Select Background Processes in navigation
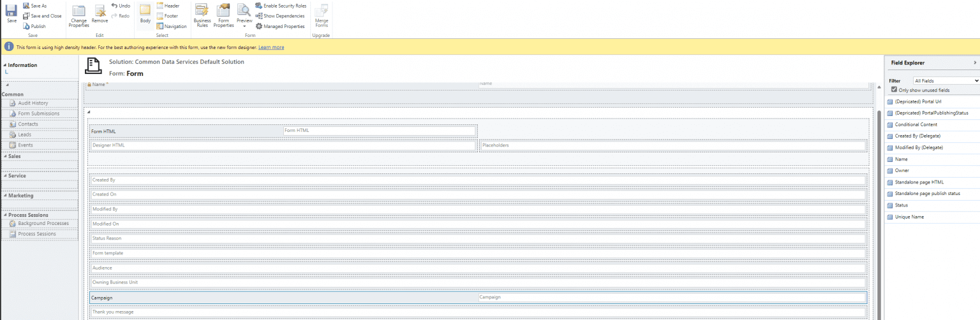Screen dimensions: 980x320 (43, 223)
